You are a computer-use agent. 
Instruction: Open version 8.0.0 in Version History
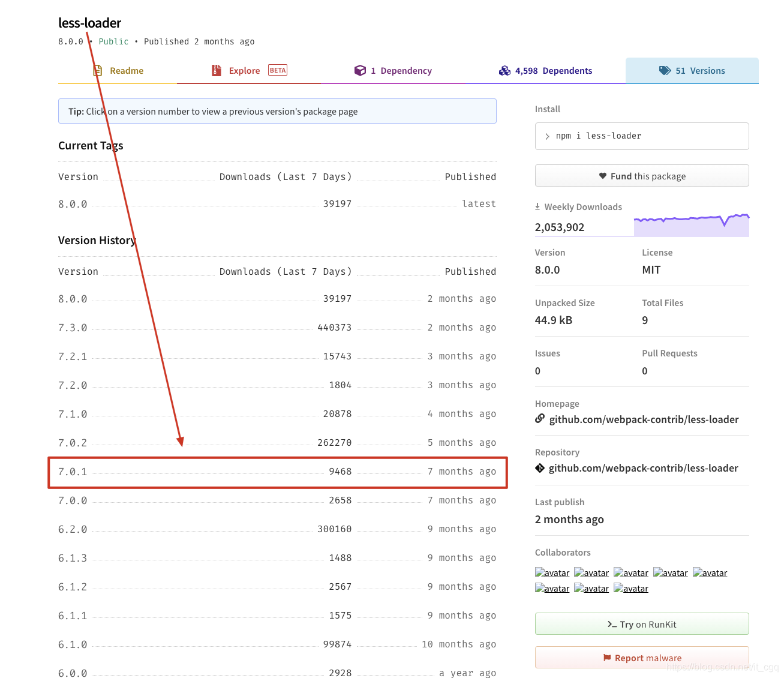[x=73, y=299]
